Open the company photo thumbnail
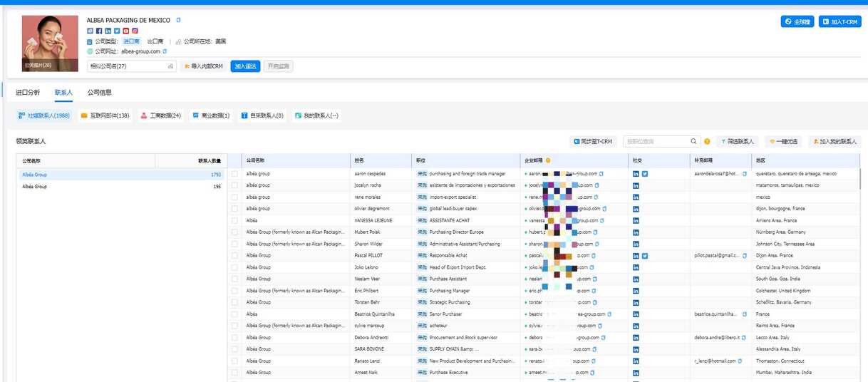 coord(50,43)
